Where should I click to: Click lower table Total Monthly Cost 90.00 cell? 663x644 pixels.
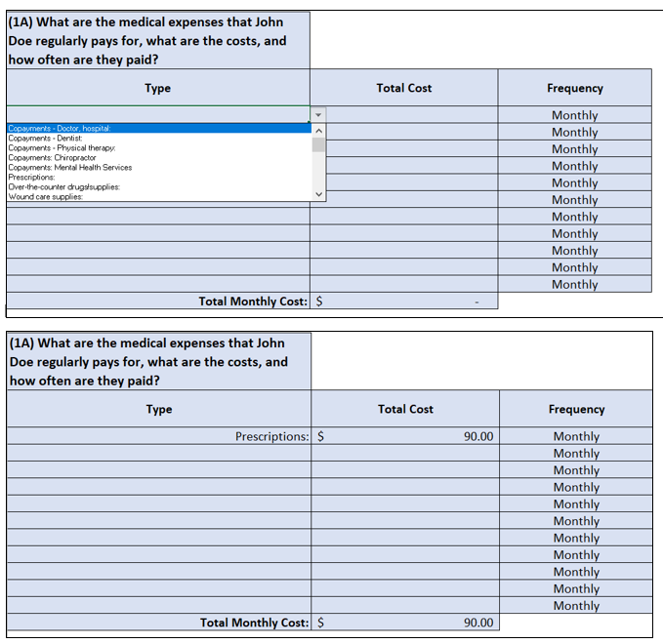[405, 622]
